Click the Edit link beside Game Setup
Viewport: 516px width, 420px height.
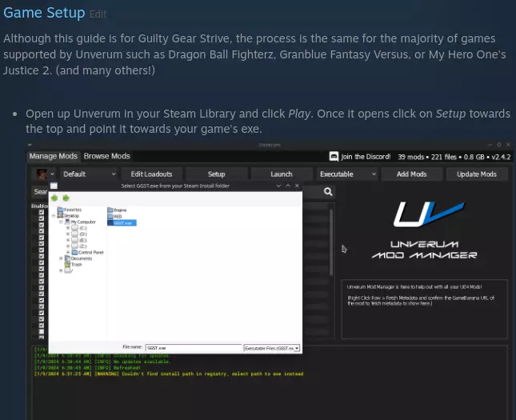pos(98,14)
